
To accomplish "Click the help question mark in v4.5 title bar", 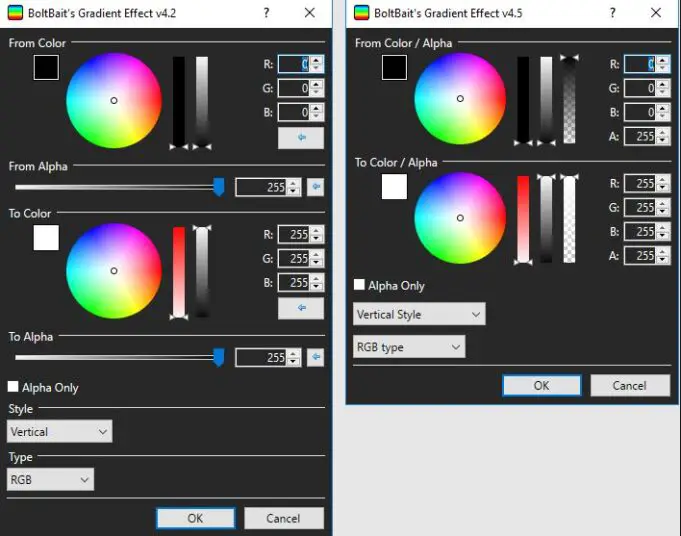I will point(612,13).
